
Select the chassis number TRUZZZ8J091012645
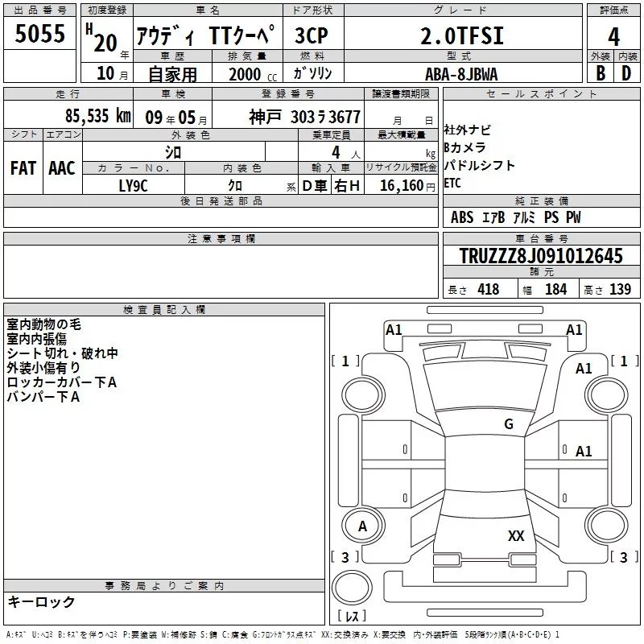point(541,257)
